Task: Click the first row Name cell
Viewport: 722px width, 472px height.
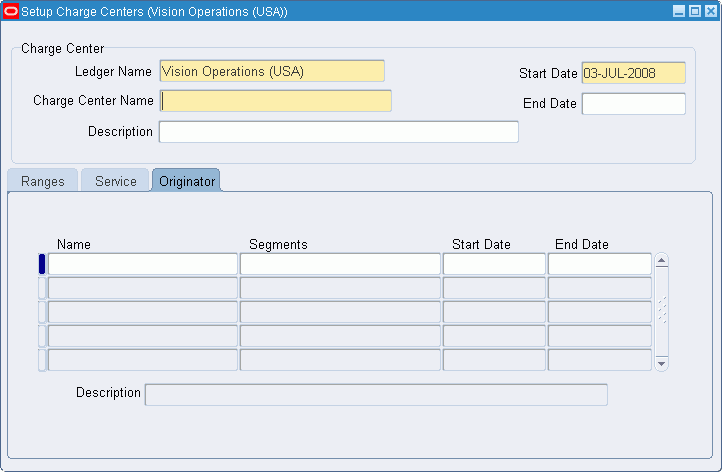Action: [x=143, y=264]
